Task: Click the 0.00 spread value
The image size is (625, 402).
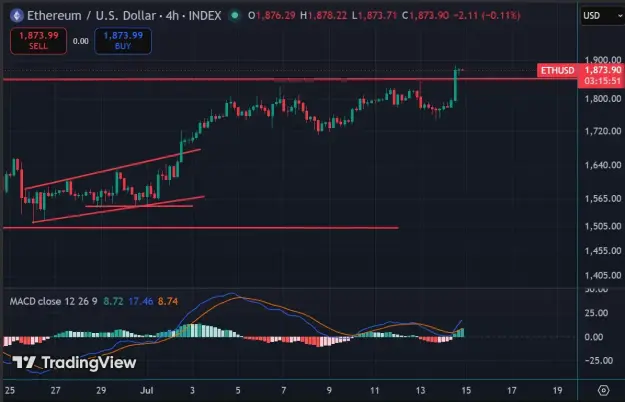Action: (x=81, y=41)
